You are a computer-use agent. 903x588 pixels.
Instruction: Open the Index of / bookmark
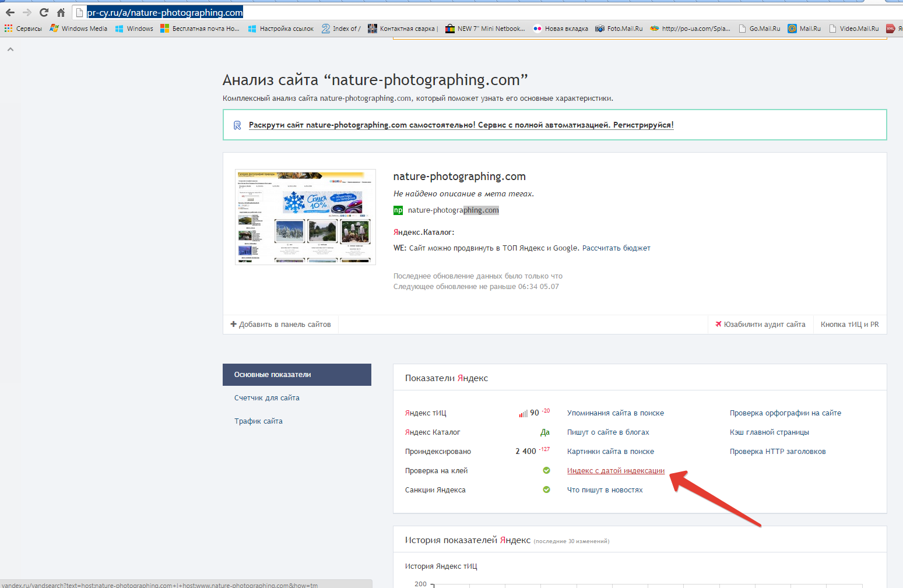pos(341,29)
